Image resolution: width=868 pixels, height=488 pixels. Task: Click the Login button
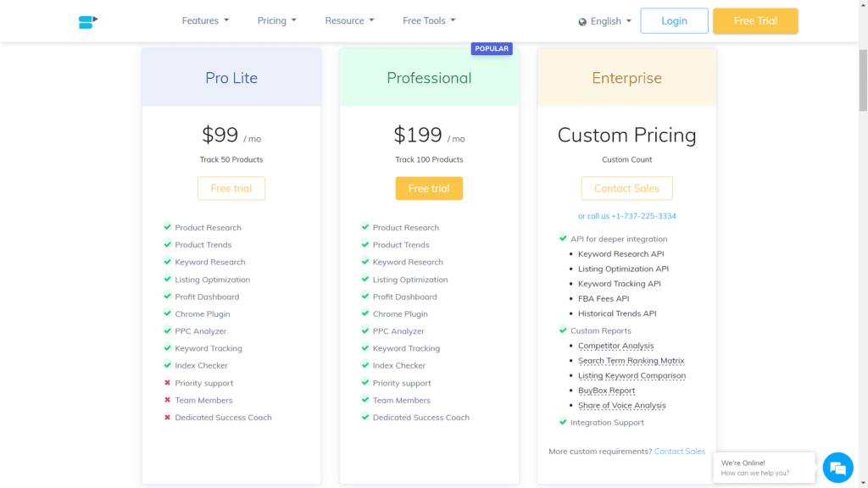674,21
